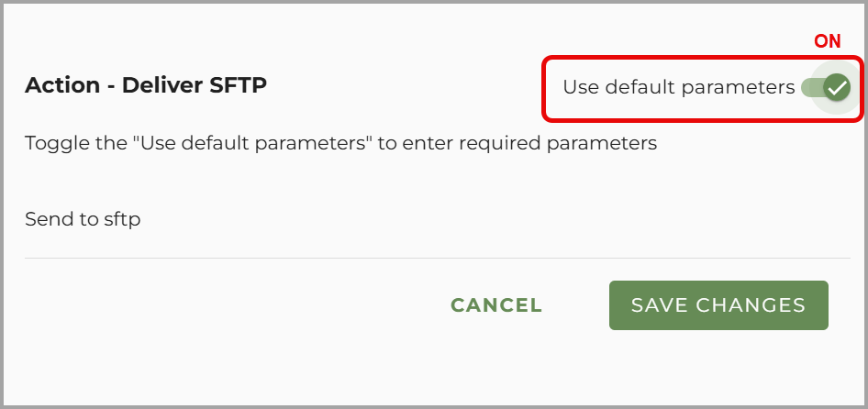This screenshot has width=868, height=409.
Task: Click the "Use default parameters" label text
Action: [678, 87]
